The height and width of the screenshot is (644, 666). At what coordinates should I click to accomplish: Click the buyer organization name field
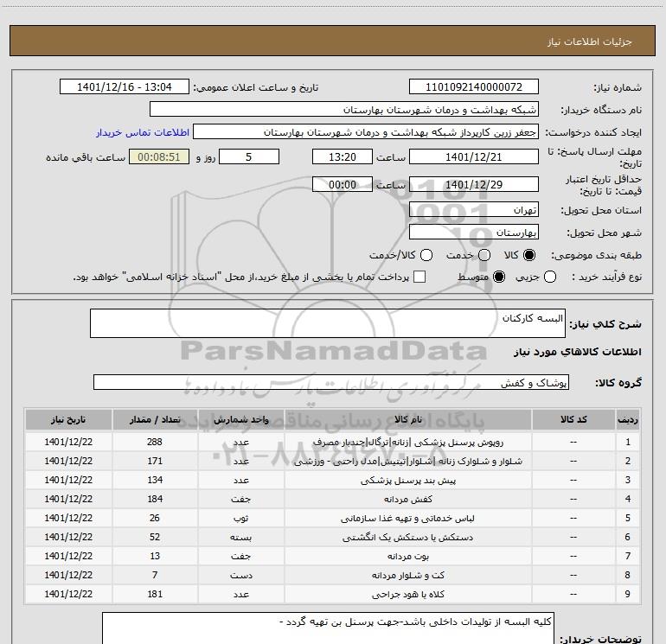coord(344,110)
